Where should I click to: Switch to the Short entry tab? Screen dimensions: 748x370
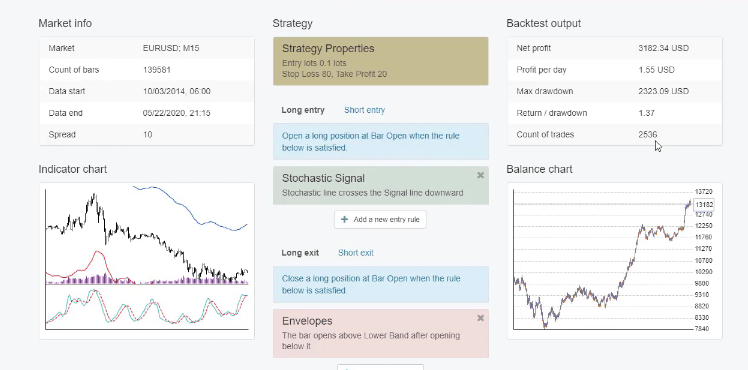364,110
